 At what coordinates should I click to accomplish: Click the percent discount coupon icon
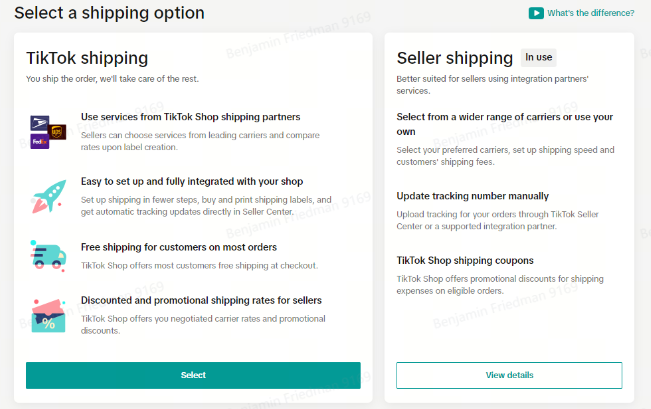tap(49, 316)
